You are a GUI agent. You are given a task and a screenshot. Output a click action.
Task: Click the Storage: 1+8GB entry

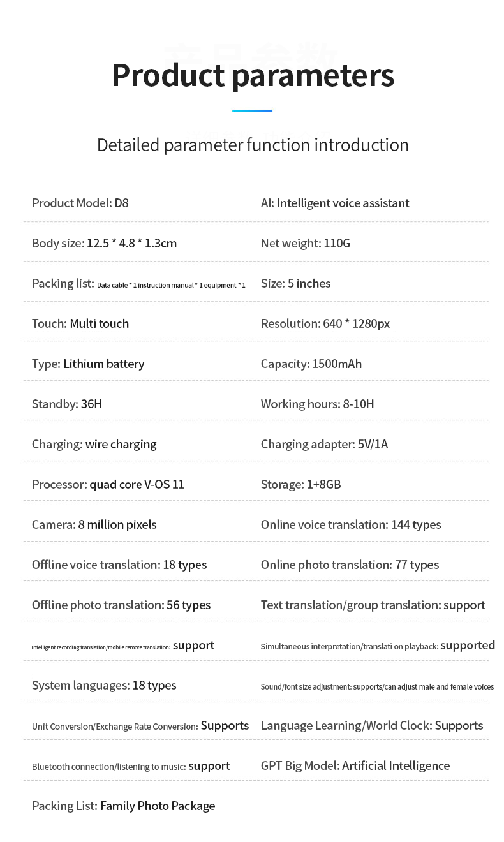(301, 484)
